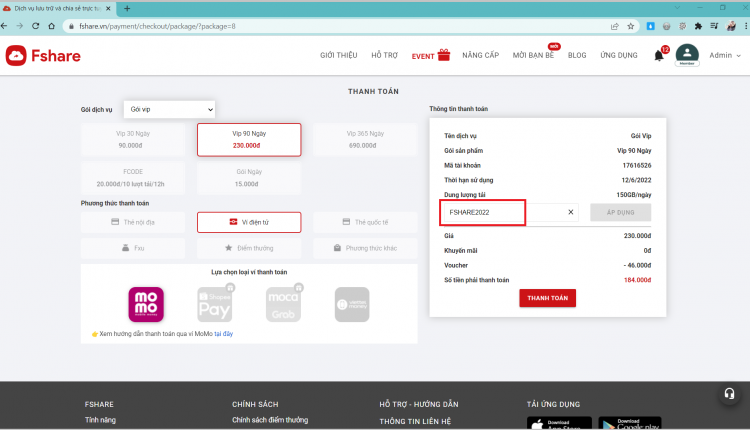Select the MoMo wallet icon
Screen dimensions: 750x430
(146, 304)
